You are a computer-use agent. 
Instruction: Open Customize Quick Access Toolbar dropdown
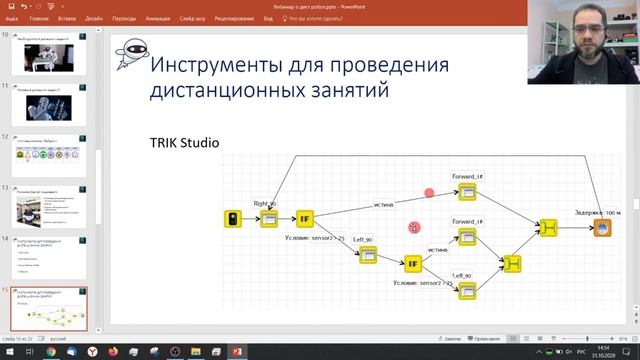[x=62, y=7]
